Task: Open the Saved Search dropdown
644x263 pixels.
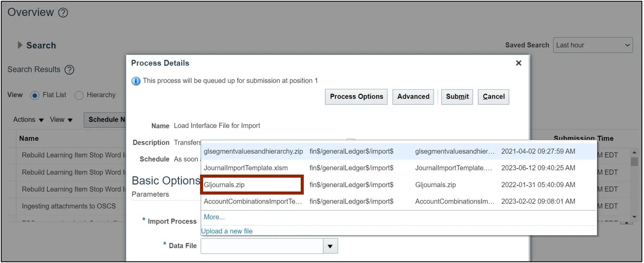Action: 593,45
